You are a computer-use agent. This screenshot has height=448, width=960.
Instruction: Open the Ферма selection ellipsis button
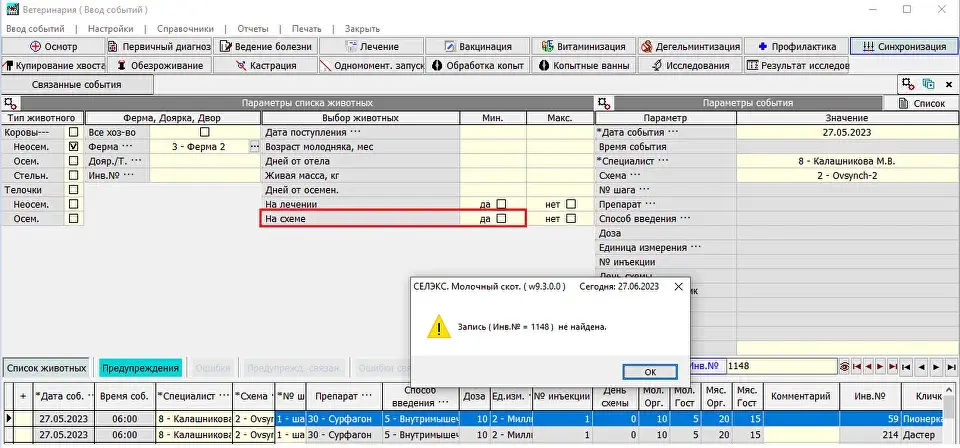pos(255,147)
